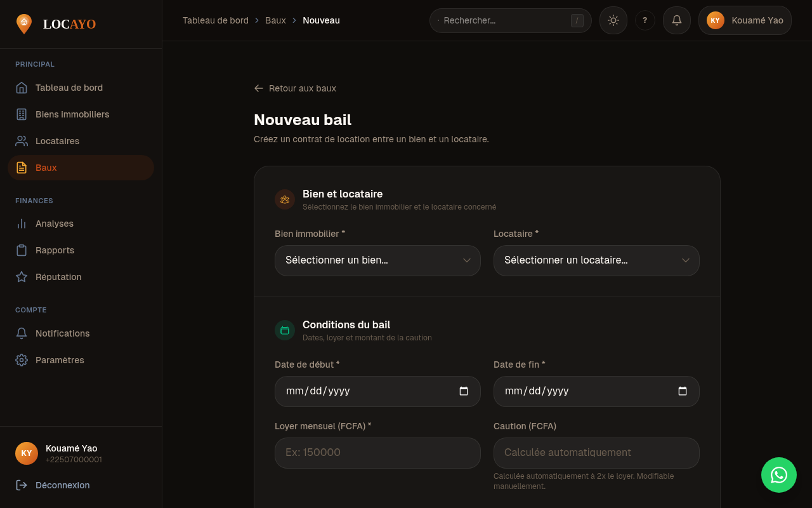The height and width of the screenshot is (508, 812).
Task: Expand the Bien immobilier dropdown
Action: point(377,260)
